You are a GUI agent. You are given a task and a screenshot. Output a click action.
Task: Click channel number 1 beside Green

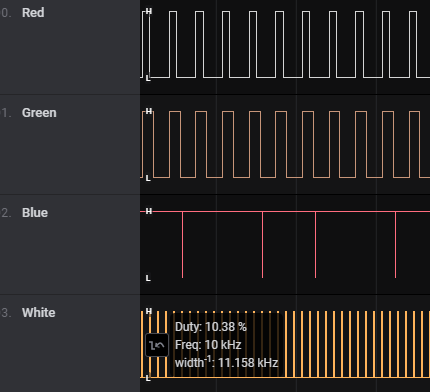click(6, 113)
